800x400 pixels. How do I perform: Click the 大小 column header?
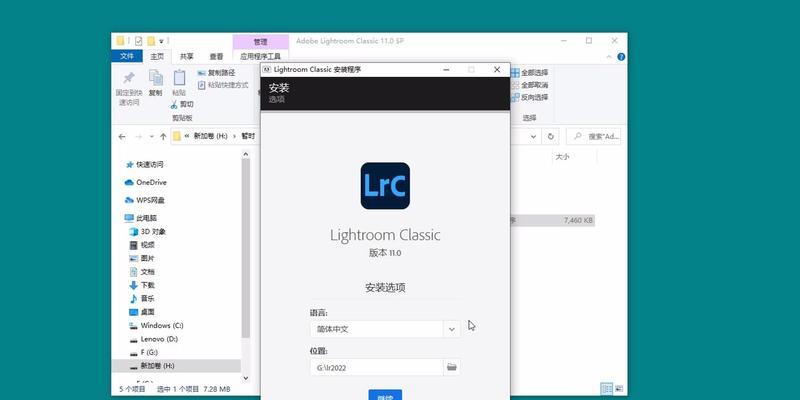(562, 157)
